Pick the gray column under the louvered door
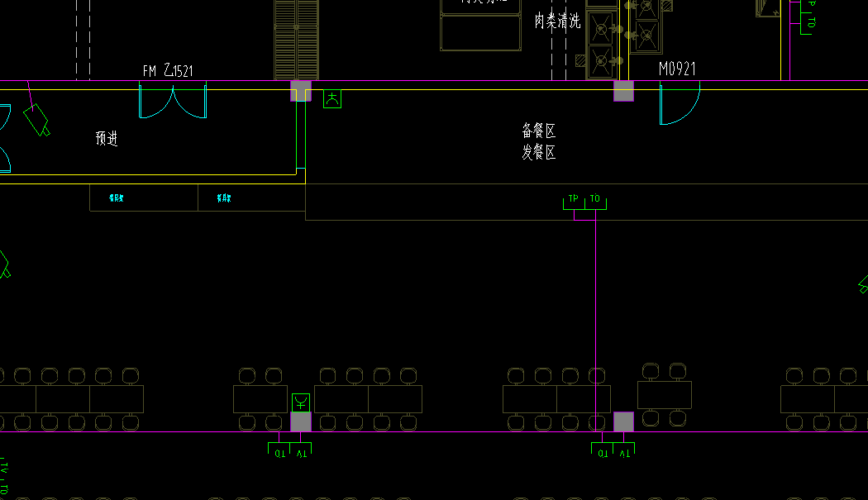The image size is (868, 500). tap(301, 91)
